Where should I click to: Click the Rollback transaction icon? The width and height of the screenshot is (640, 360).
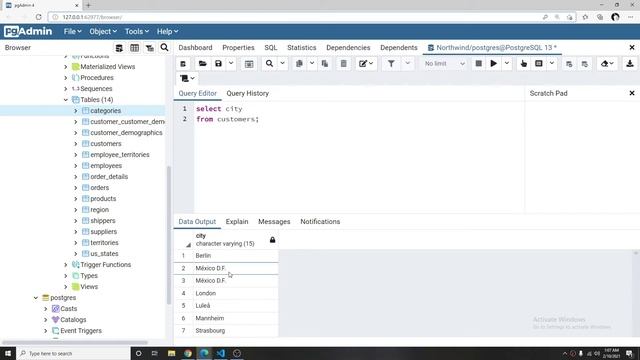[584, 64]
